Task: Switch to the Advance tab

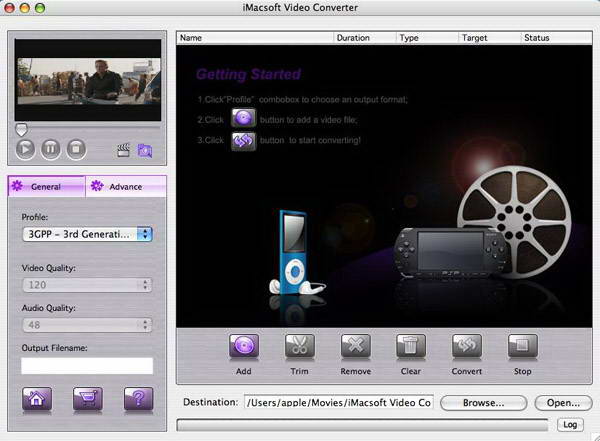Action: pos(126,186)
